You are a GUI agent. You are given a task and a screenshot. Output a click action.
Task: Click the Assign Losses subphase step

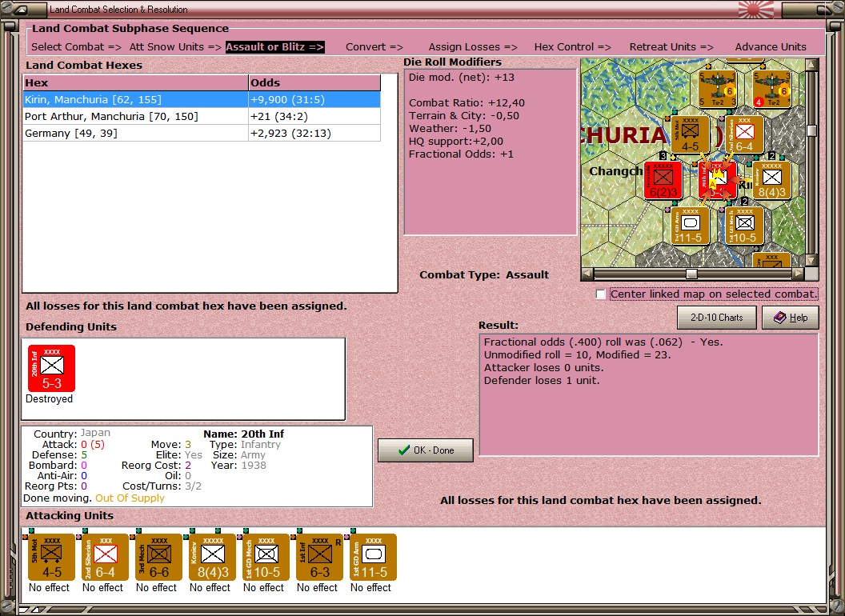pyautogui.click(x=473, y=47)
